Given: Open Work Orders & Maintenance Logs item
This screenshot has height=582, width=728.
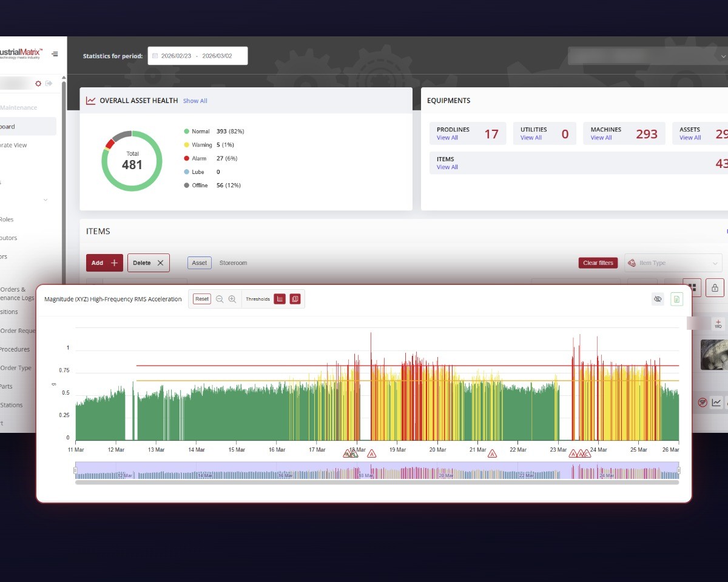Looking at the screenshot, I should click(x=18, y=293).
